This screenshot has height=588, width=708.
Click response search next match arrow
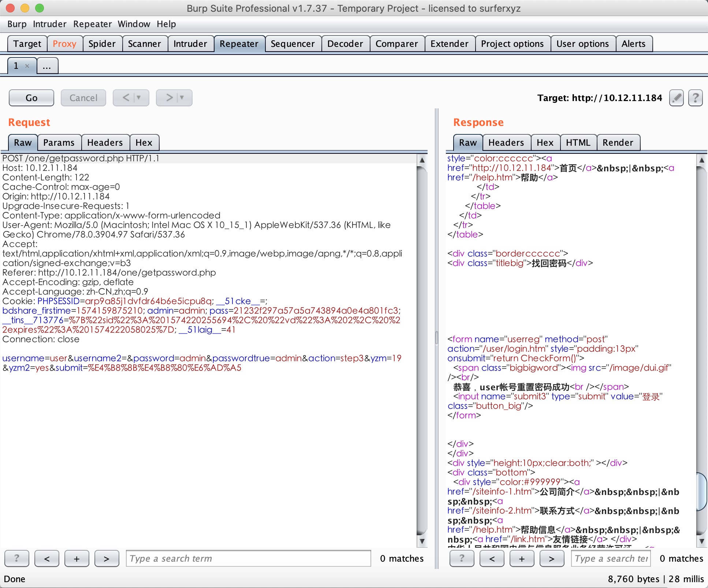click(x=552, y=558)
